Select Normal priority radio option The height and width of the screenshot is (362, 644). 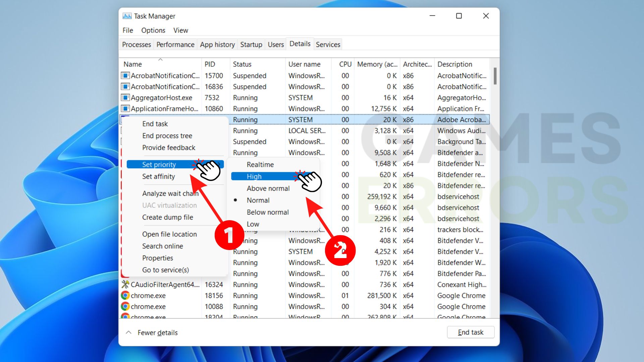point(258,200)
